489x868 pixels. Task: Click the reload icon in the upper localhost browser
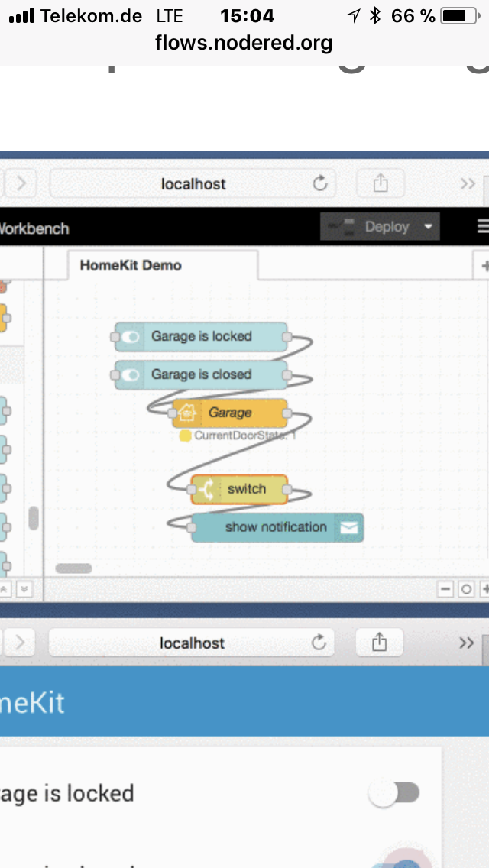point(320,183)
